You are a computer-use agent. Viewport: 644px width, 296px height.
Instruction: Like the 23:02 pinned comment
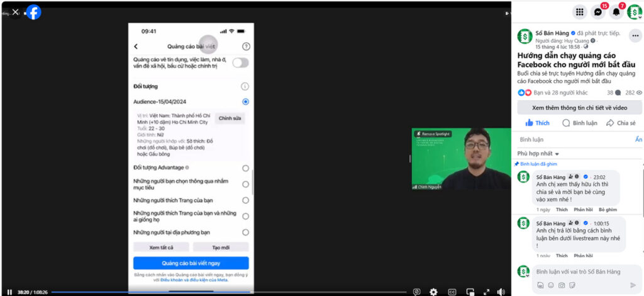click(562, 209)
